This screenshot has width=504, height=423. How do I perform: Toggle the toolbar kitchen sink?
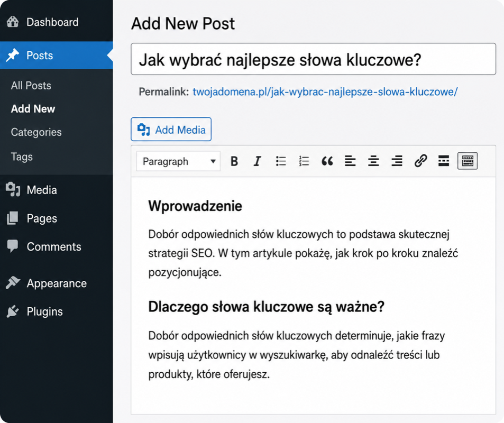click(468, 161)
